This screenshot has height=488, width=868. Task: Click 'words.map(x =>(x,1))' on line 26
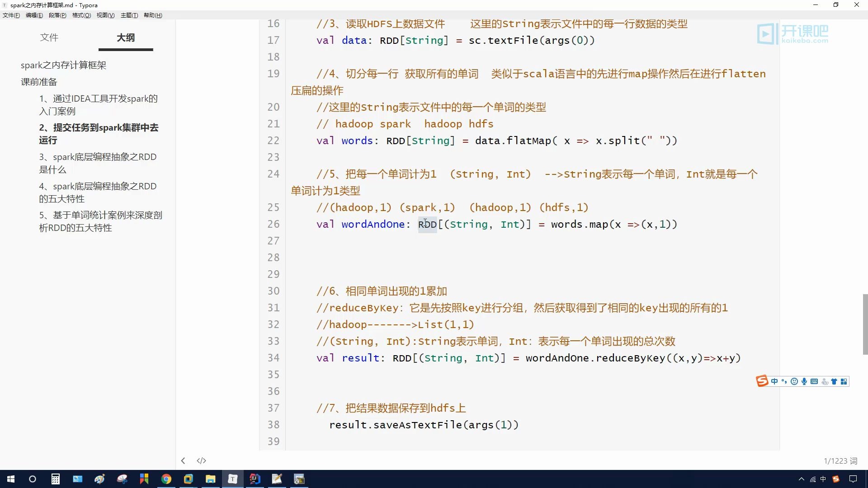(x=614, y=224)
